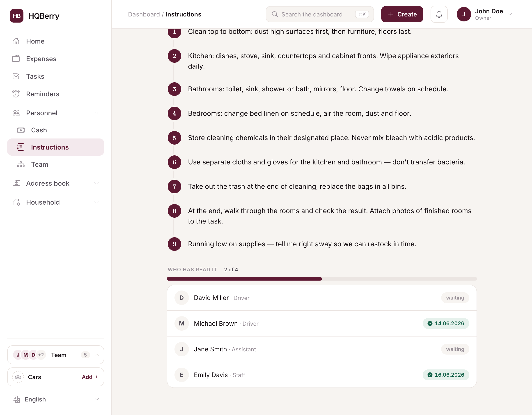Click the HQBerry brand name
532x415 pixels.
point(44,16)
